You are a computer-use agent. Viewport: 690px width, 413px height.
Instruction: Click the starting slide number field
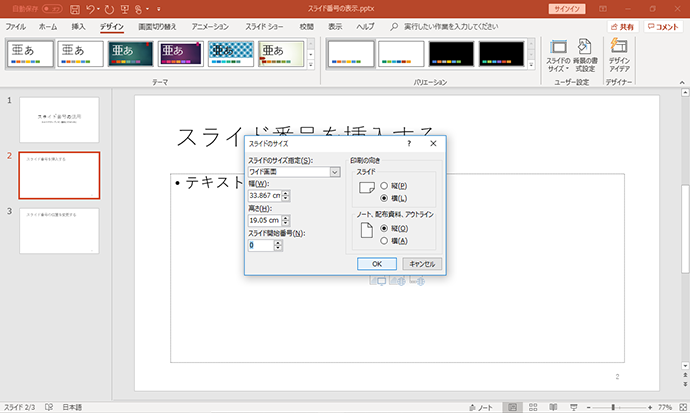261,245
